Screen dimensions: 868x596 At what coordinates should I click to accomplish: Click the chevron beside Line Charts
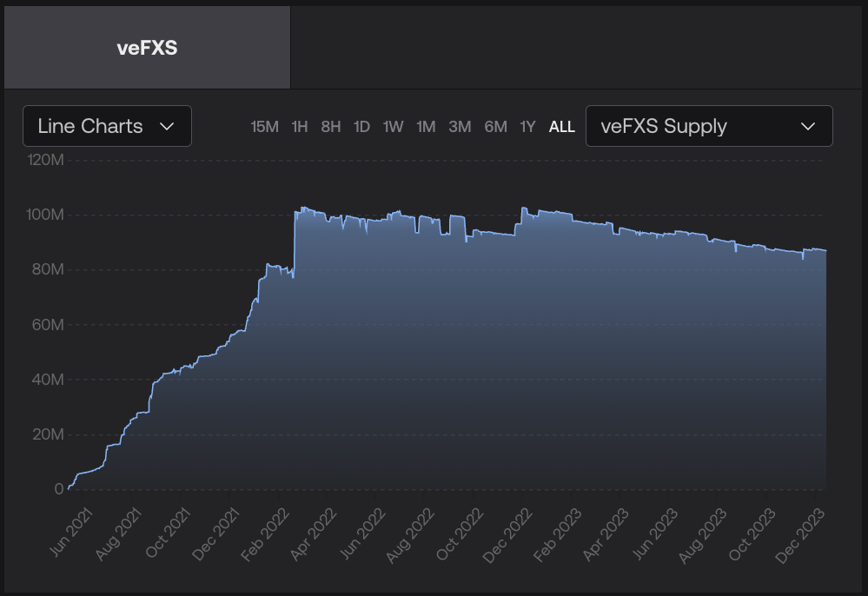[x=168, y=126]
